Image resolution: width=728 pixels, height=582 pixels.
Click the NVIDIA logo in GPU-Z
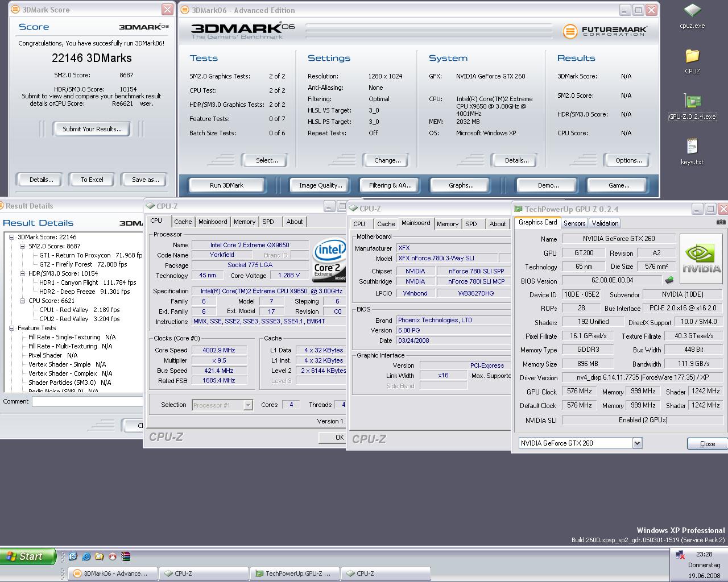click(x=701, y=260)
